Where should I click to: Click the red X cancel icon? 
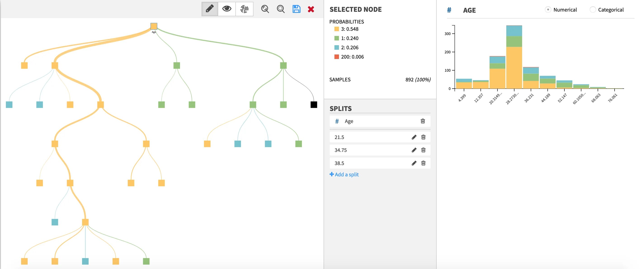(x=311, y=9)
